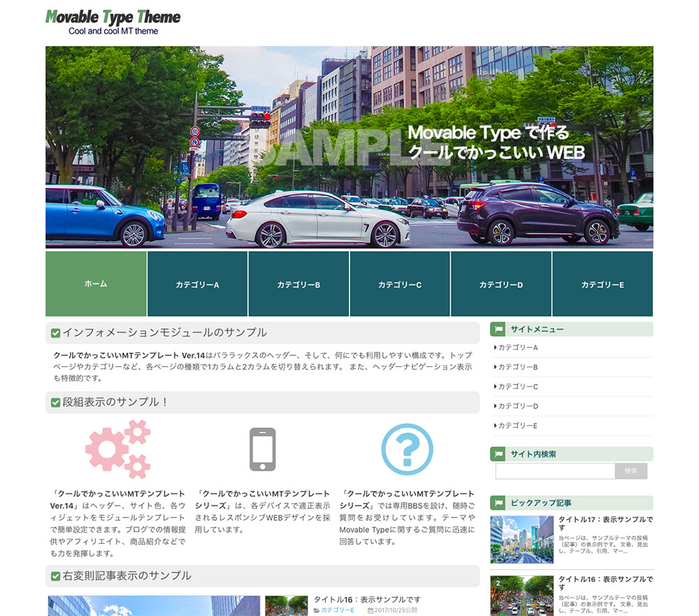Open カテゴリーB in the サイトメニュー sidebar list
Image resolution: width=699 pixels, height=616 pixels.
pos(518,367)
